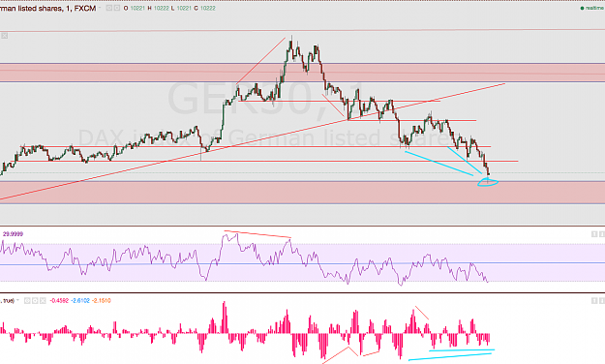Click right pane control at RSI pane's right edge
Viewport: 605px width, 364px height.
coord(602,234)
